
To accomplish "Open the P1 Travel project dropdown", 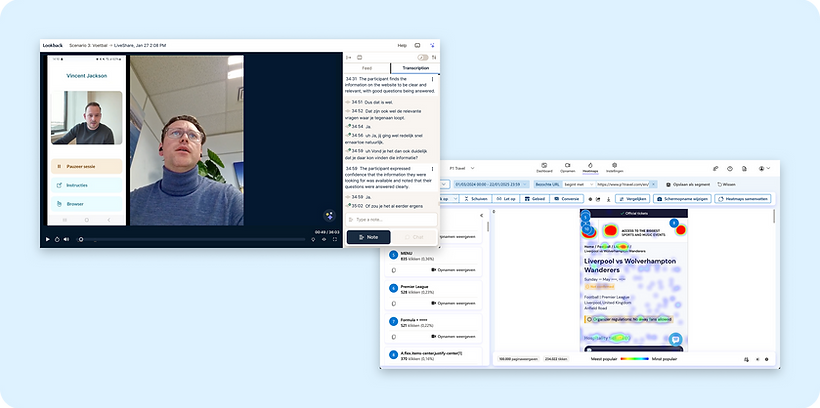I will click(462, 168).
